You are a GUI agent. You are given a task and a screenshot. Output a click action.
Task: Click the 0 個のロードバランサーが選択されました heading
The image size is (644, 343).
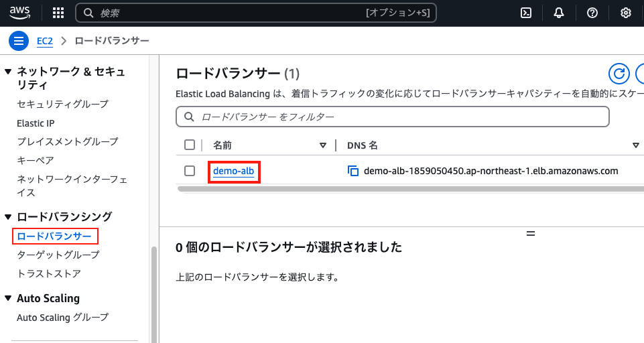click(289, 247)
